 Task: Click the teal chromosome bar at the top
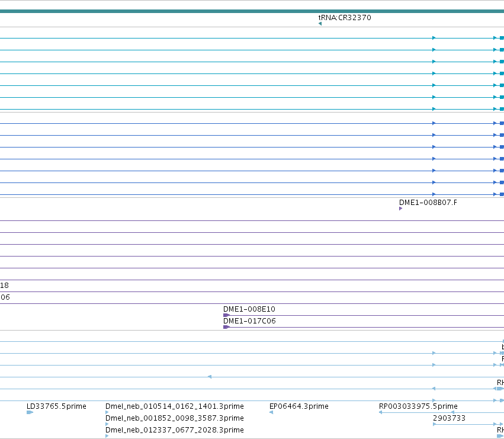coord(252,12)
